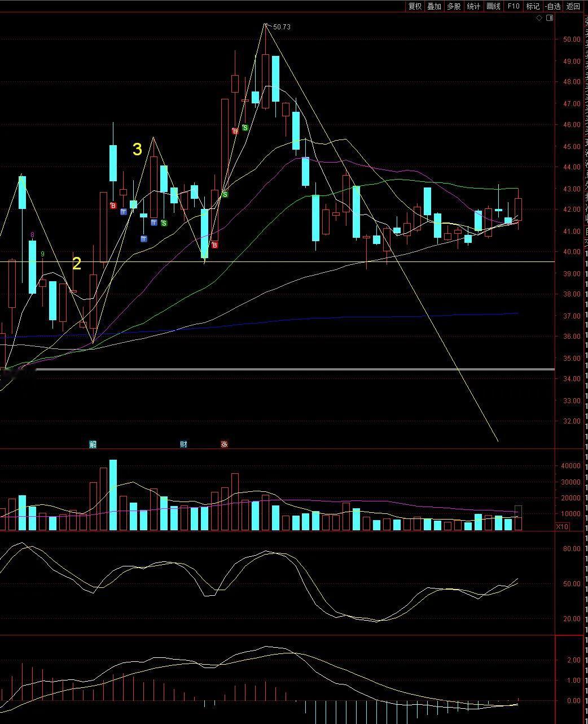Image resolution: width=588 pixels, height=724 pixels.
Task: Click the 10000 volume axis label
Action: click(x=571, y=514)
